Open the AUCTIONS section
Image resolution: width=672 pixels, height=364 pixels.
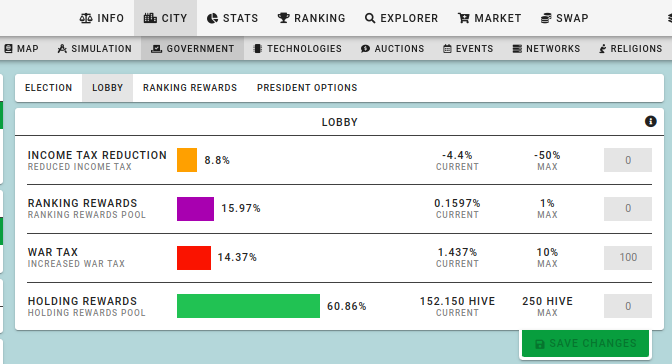pyautogui.click(x=393, y=48)
